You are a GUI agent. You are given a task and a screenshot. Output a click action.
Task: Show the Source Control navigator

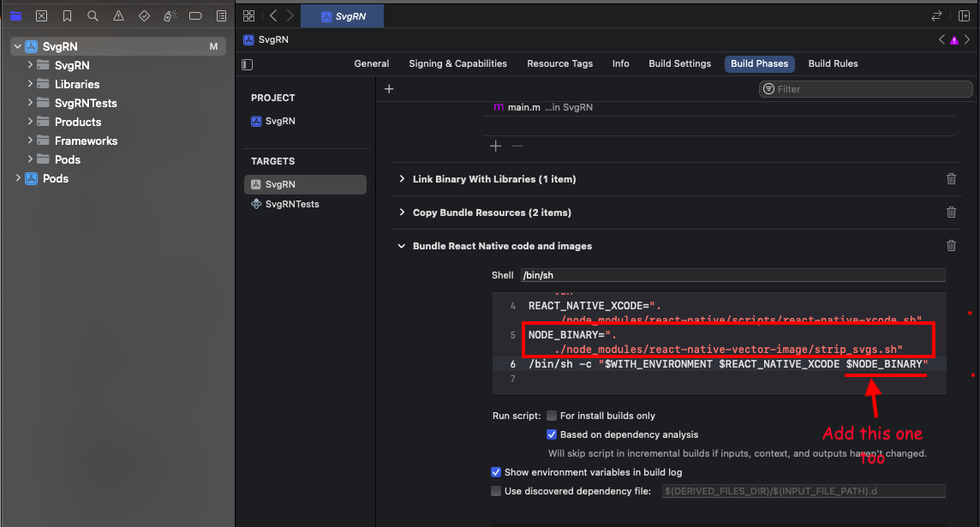pyautogui.click(x=41, y=15)
